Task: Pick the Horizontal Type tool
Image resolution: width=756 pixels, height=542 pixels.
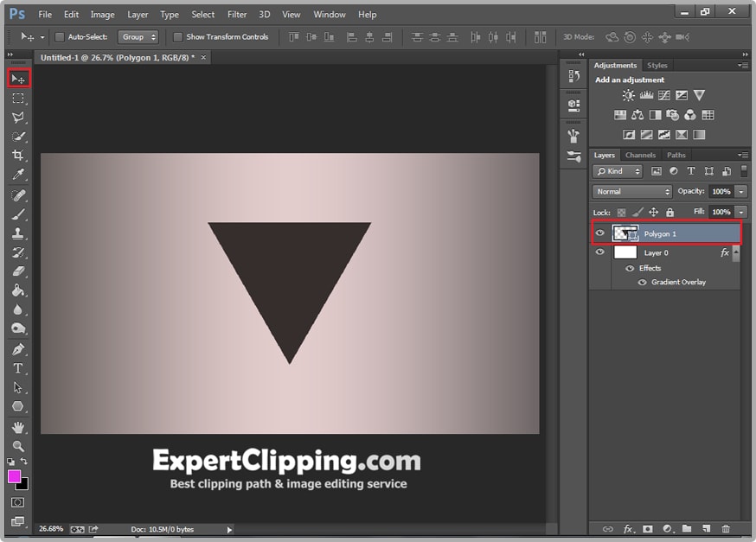Action: point(17,368)
